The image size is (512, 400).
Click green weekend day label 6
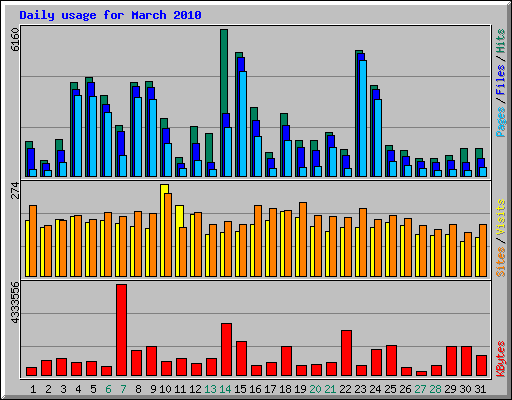(108, 389)
